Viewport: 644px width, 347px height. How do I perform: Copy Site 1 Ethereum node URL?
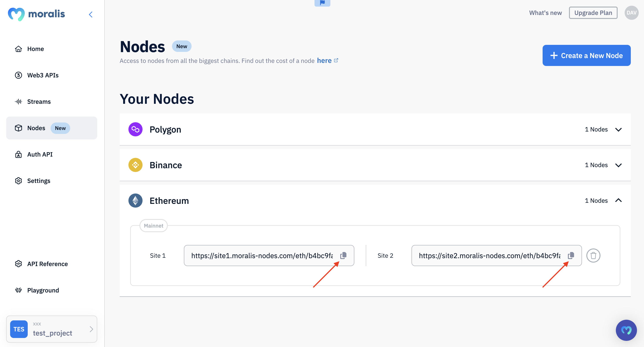click(x=344, y=255)
